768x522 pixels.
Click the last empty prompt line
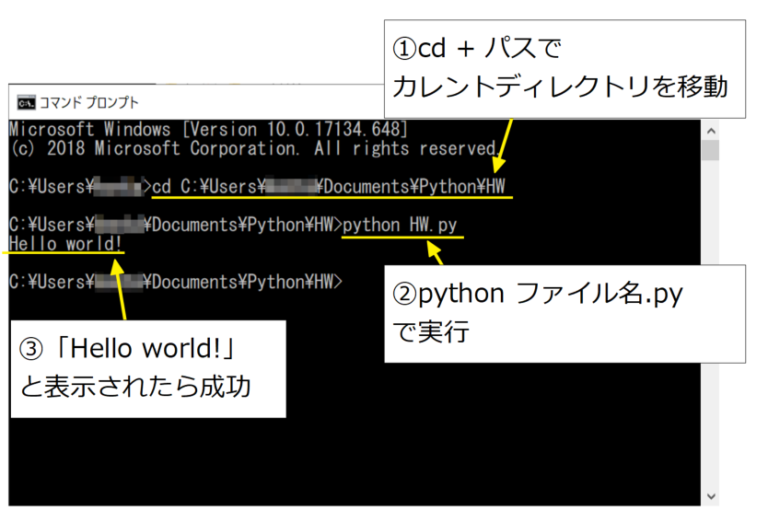(x=175, y=282)
